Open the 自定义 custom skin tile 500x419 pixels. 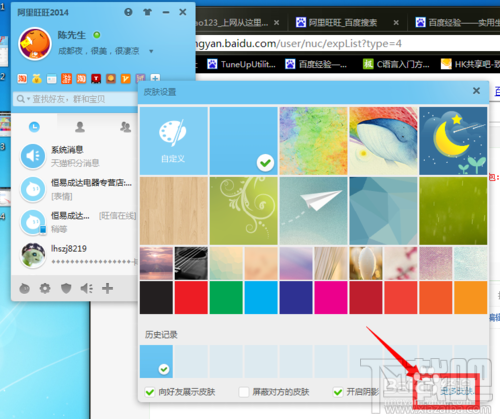pyautogui.click(x=174, y=141)
